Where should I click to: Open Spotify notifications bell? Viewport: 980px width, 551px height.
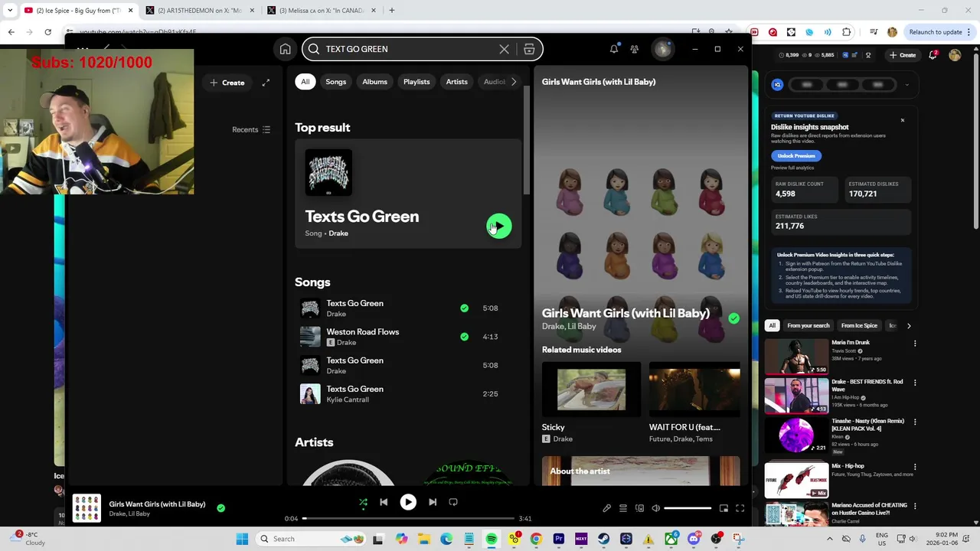coord(613,49)
